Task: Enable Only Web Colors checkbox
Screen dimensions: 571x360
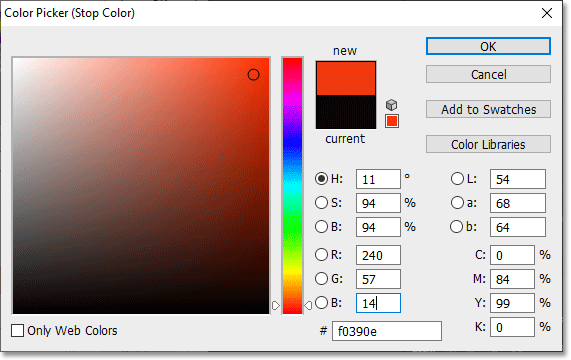Action: [x=17, y=331]
